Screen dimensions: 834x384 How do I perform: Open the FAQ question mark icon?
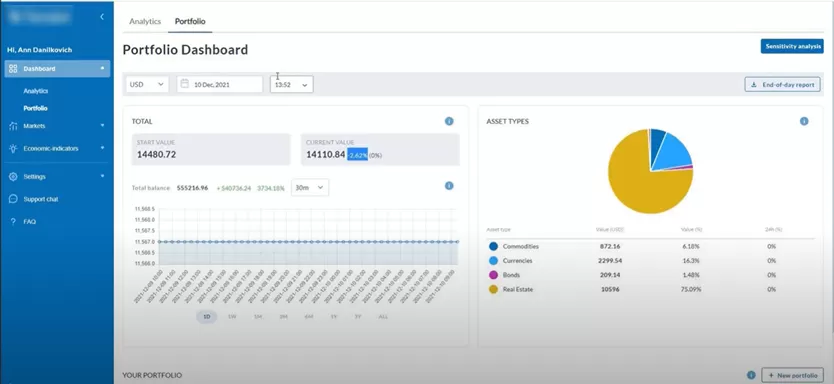[13, 221]
